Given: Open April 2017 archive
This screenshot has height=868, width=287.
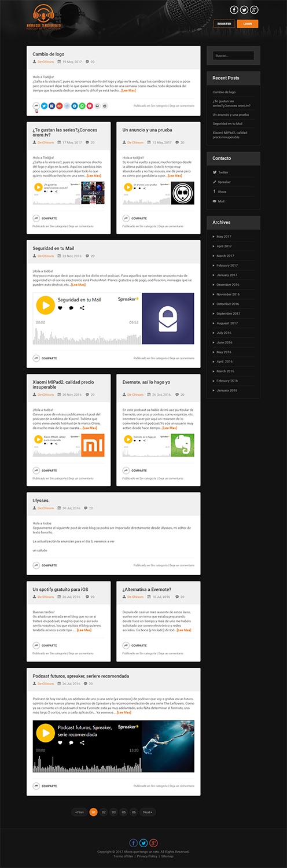Looking at the screenshot, I should click(224, 246).
